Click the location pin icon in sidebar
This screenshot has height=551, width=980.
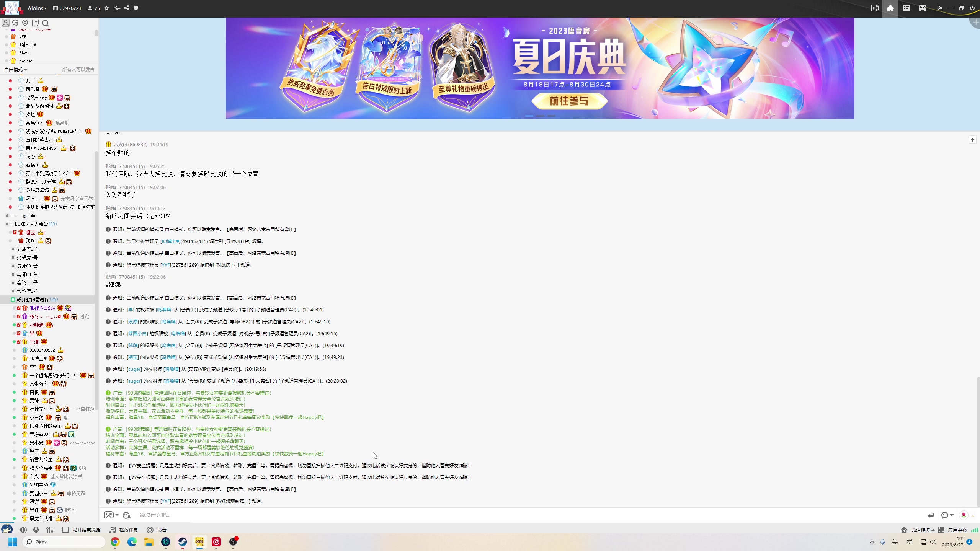tap(25, 23)
